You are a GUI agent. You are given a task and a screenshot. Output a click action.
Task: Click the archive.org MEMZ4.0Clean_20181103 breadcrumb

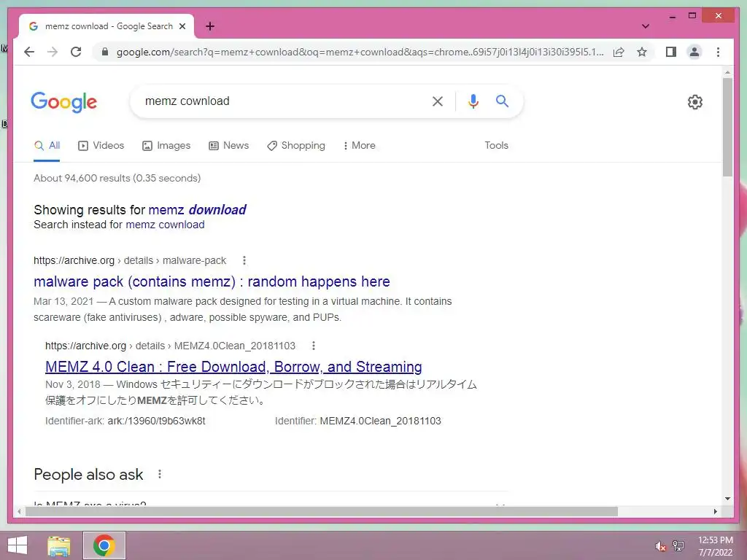coord(170,346)
